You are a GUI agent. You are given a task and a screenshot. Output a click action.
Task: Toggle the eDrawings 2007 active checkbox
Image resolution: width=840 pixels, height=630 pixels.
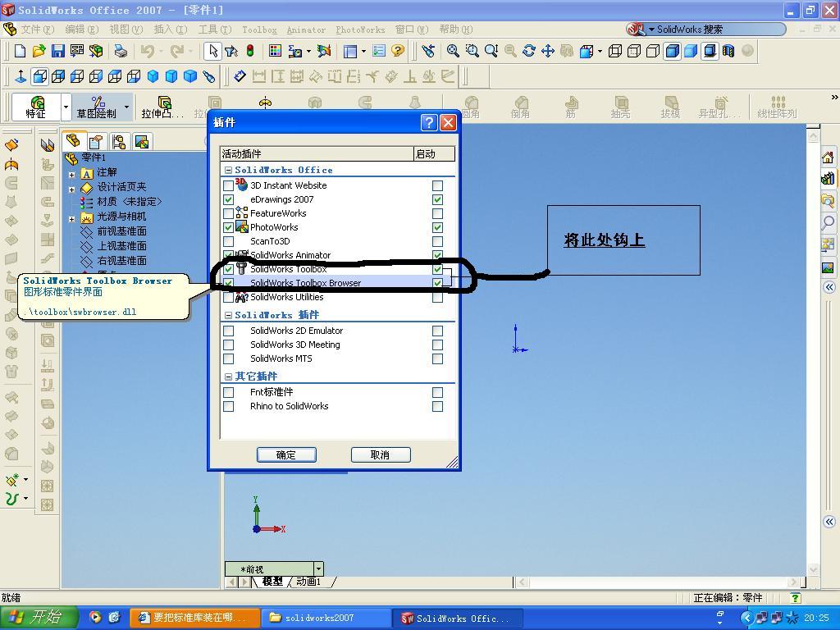pos(228,199)
